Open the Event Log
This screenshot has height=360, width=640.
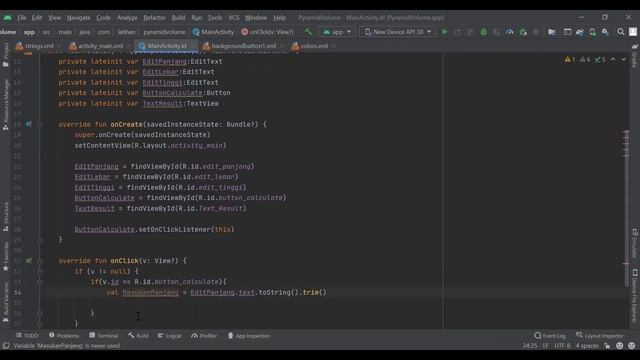[x=550, y=336]
